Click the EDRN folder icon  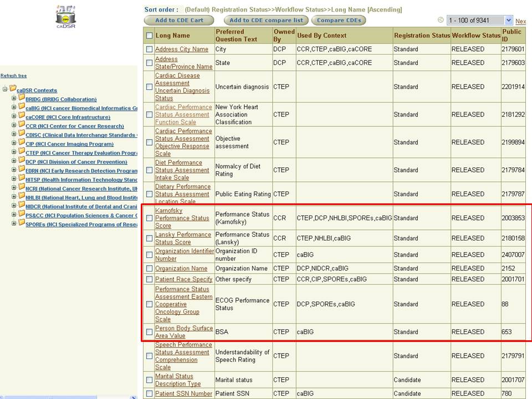(22, 169)
